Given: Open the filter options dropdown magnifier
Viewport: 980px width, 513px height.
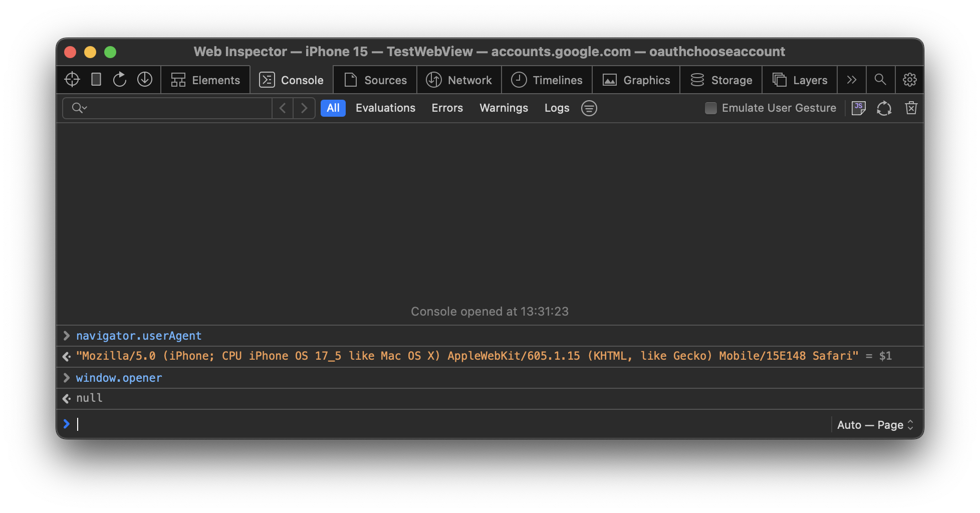Looking at the screenshot, I should (79, 108).
